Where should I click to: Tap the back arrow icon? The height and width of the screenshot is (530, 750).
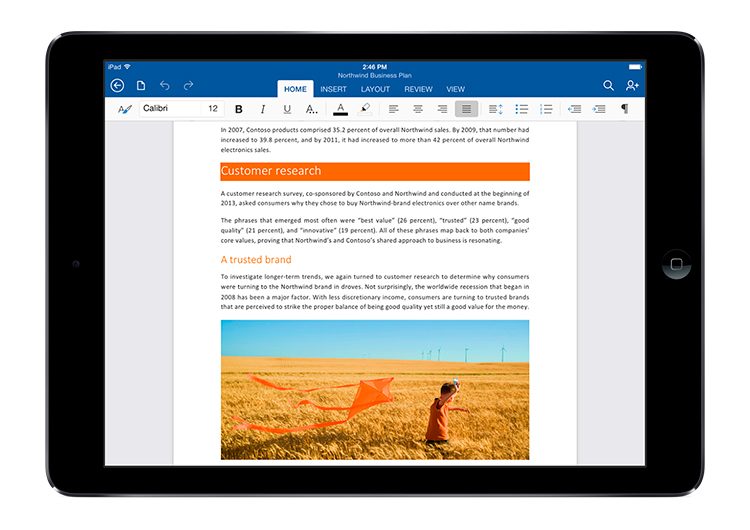click(117, 86)
